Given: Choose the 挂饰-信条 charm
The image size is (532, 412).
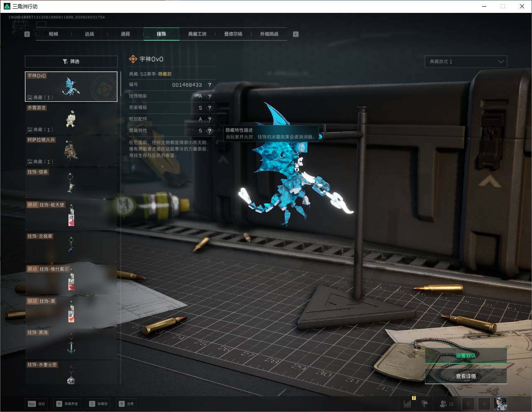Looking at the screenshot, I should [71, 183].
